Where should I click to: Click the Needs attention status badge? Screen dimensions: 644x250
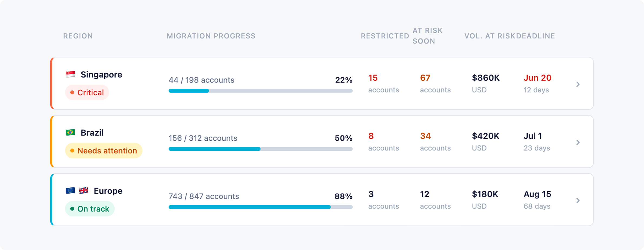(x=104, y=151)
